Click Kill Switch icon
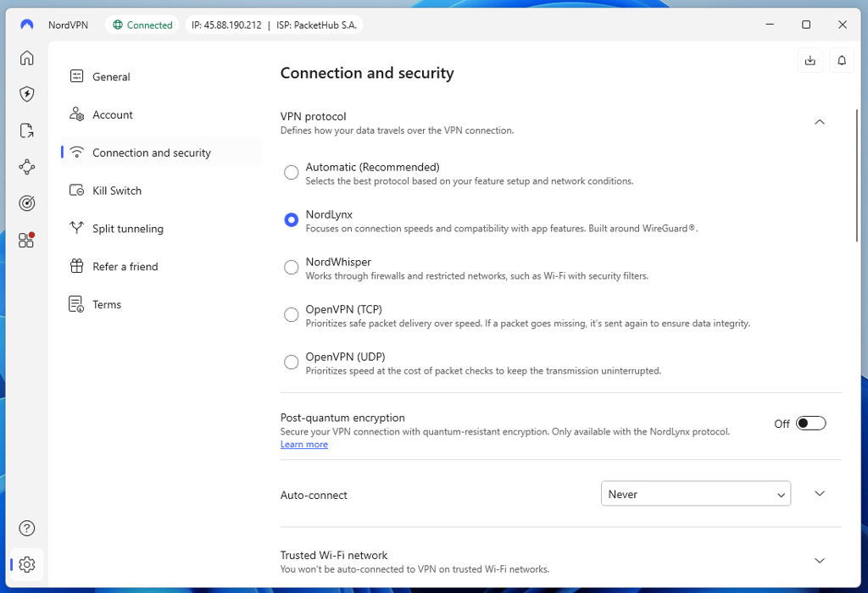Image resolution: width=868 pixels, height=593 pixels. [x=77, y=191]
